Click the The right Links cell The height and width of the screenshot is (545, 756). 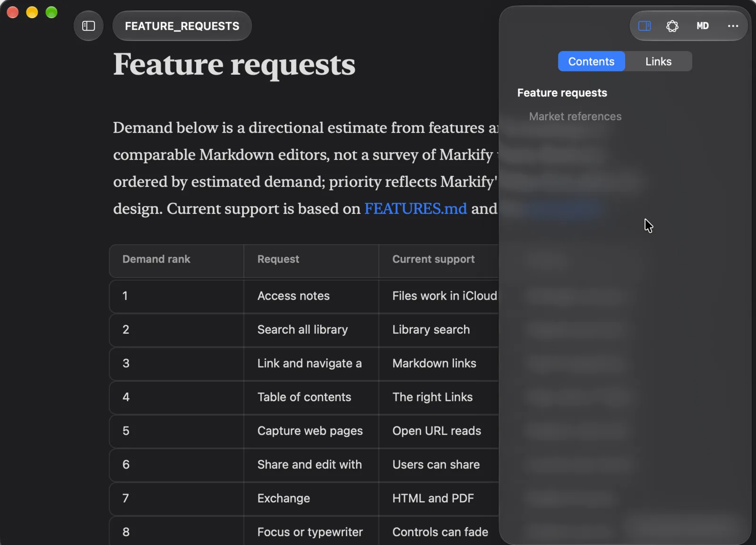pos(438,397)
